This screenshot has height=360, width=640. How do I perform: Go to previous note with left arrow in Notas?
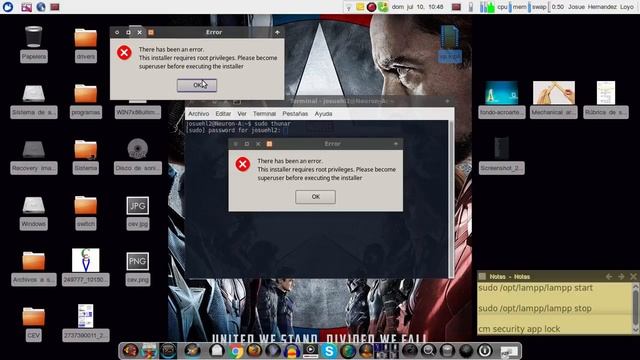609,277
